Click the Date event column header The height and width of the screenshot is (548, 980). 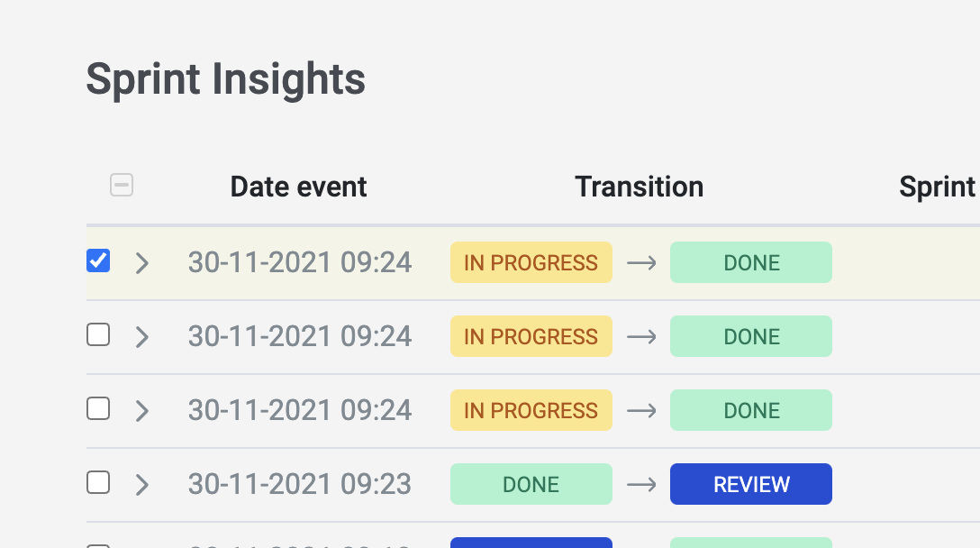pyautogui.click(x=298, y=187)
